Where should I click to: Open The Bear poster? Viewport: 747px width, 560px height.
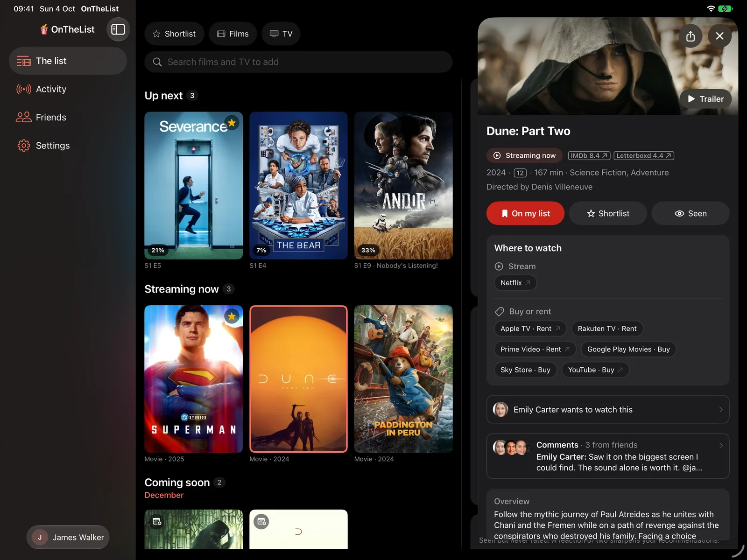pyautogui.click(x=298, y=185)
